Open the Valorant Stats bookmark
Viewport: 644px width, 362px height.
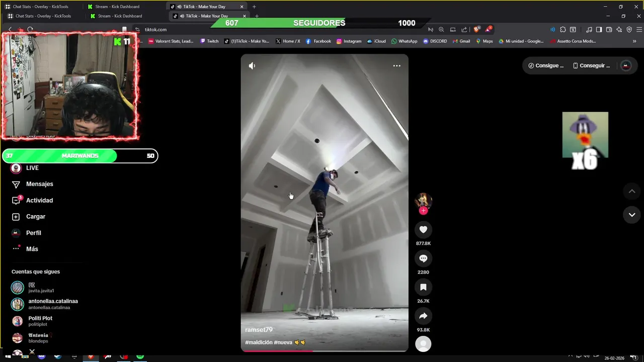[x=171, y=41]
